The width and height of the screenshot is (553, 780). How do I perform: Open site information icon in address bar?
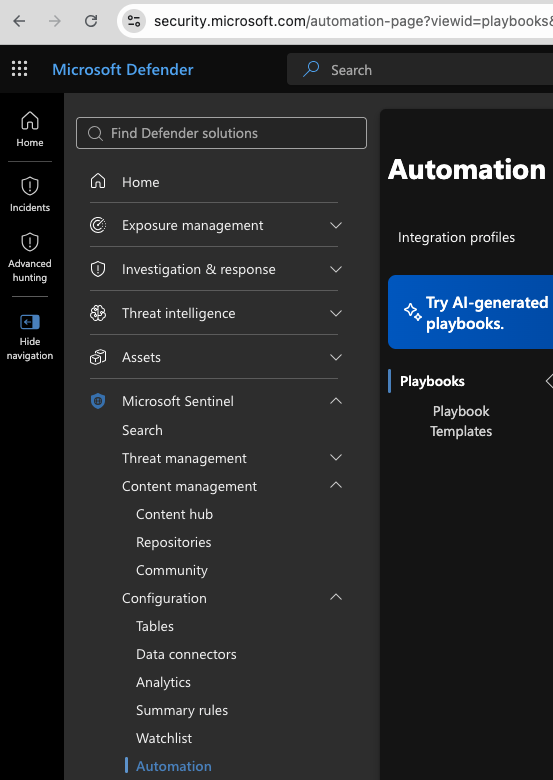coord(134,21)
